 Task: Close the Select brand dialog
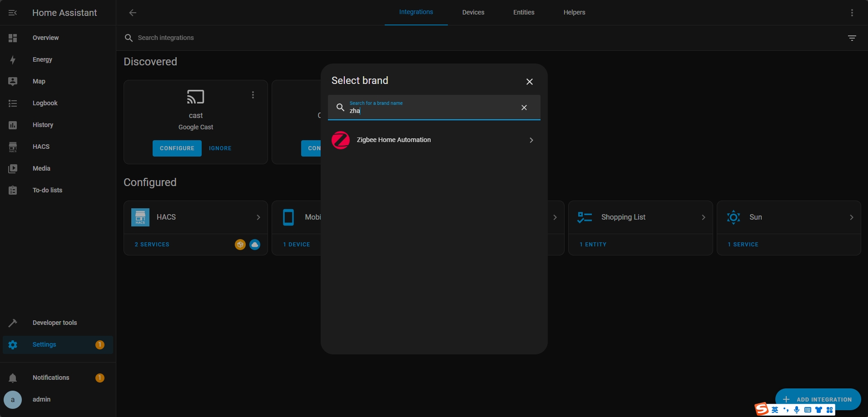(x=529, y=82)
